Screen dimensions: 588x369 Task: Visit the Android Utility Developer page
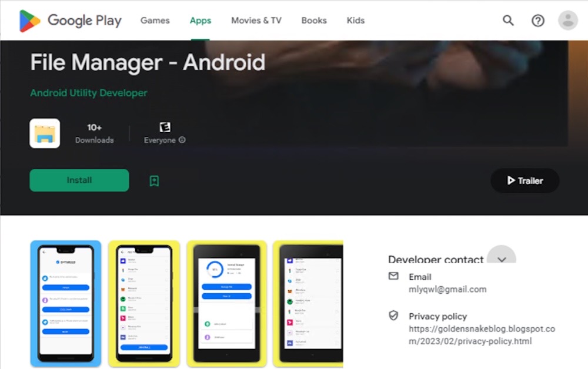88,93
